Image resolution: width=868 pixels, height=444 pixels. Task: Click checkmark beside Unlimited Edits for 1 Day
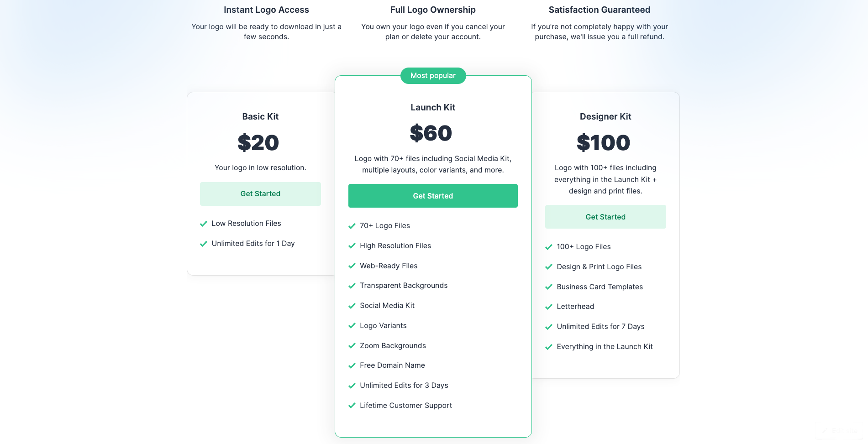204,244
